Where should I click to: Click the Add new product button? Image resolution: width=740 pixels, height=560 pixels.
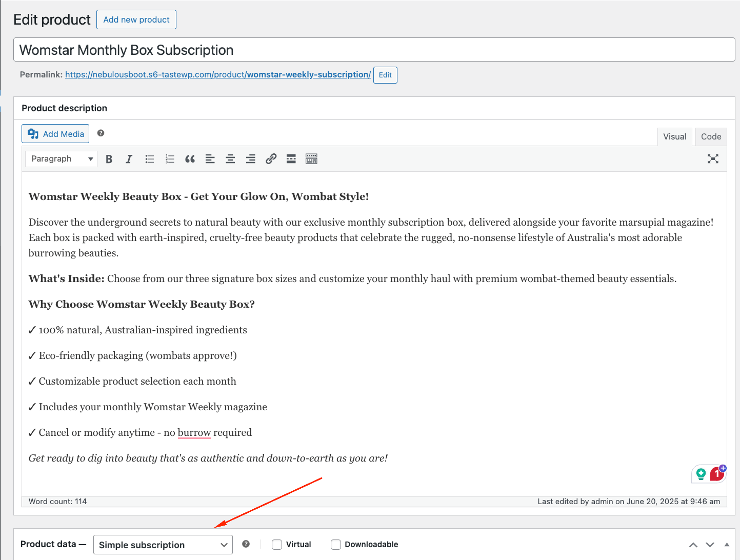136,19
